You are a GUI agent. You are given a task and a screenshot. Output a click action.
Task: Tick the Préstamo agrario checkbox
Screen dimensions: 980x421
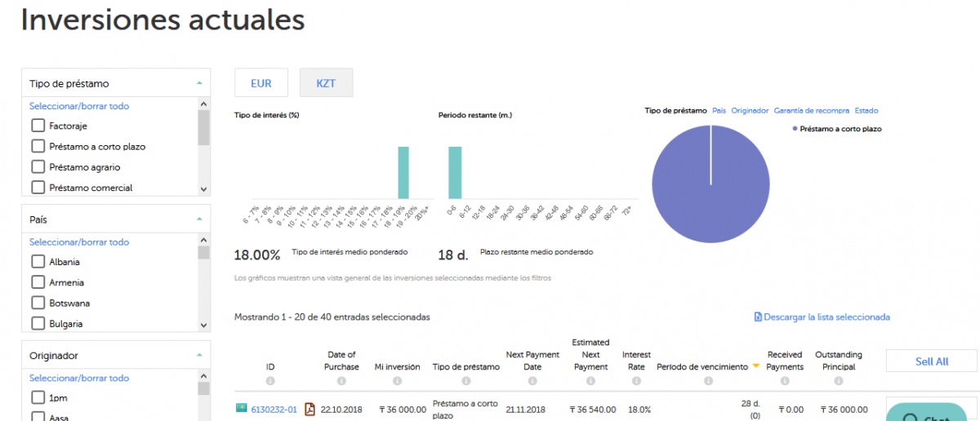tap(38, 167)
